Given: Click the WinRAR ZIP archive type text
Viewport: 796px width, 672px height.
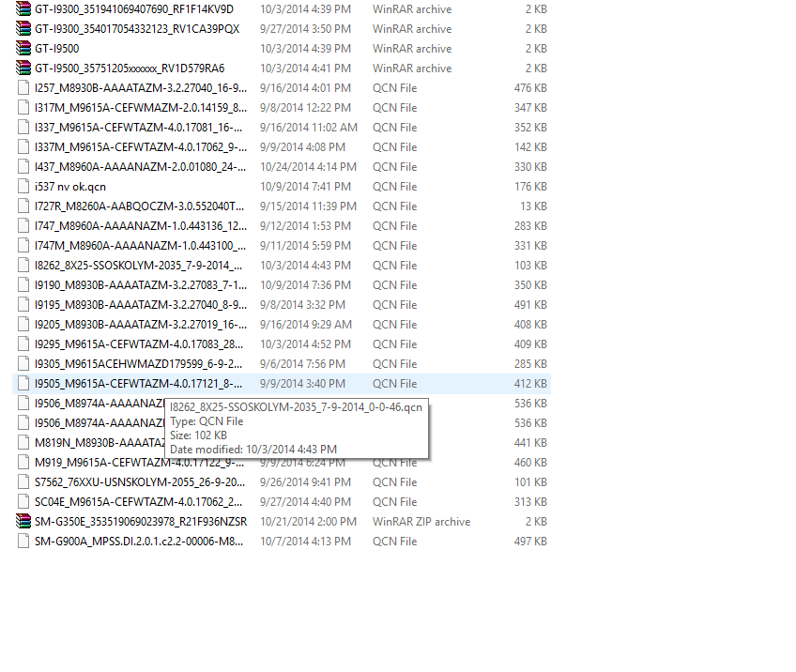Looking at the screenshot, I should (421, 521).
